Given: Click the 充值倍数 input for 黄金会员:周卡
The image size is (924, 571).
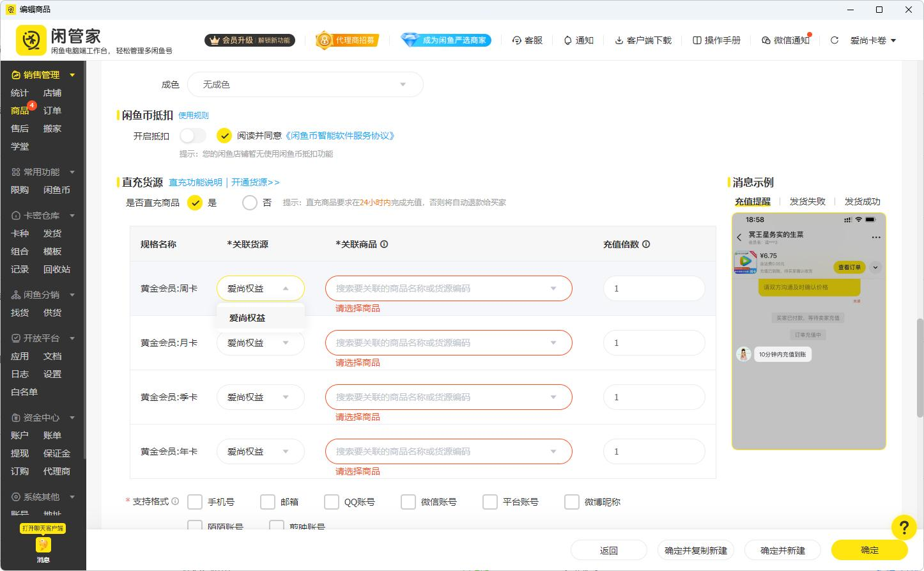Looking at the screenshot, I should (x=653, y=288).
